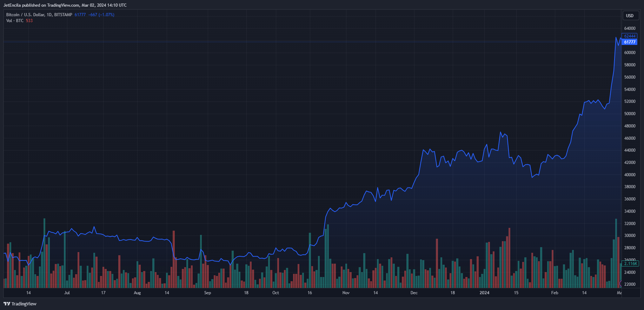
Task: Click the 30000 price scale label
Action: (630, 236)
